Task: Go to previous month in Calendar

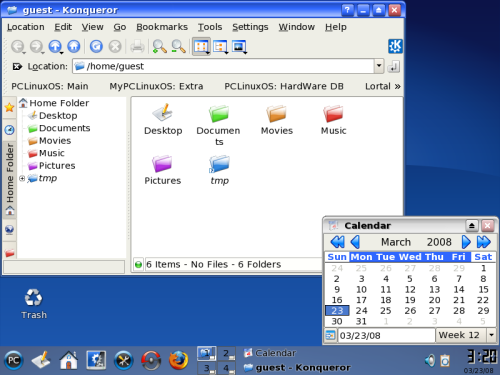Action: [355, 242]
